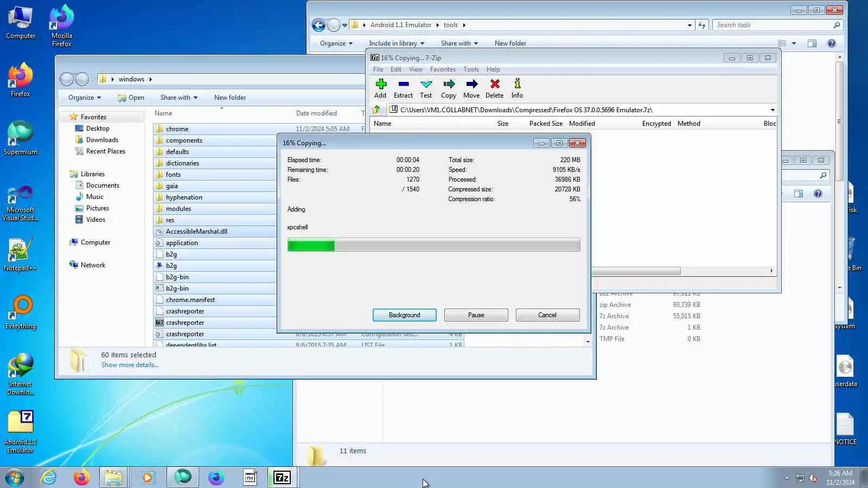Cancel the copying operation

coord(547,315)
